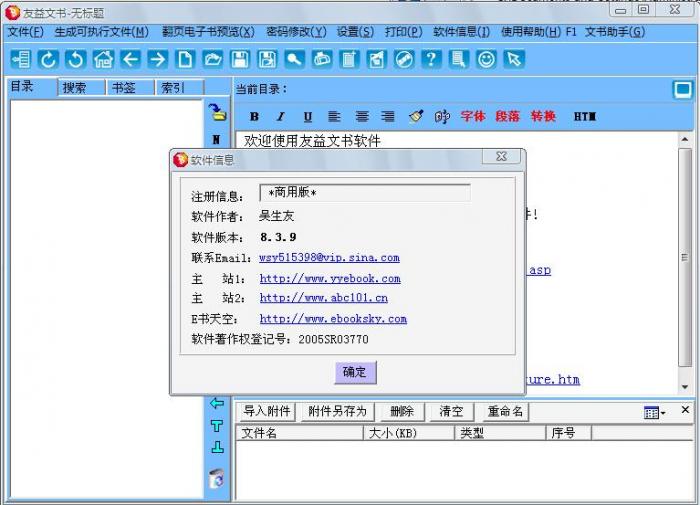
Task: Open the www.yyebook.com link
Action: point(330,279)
